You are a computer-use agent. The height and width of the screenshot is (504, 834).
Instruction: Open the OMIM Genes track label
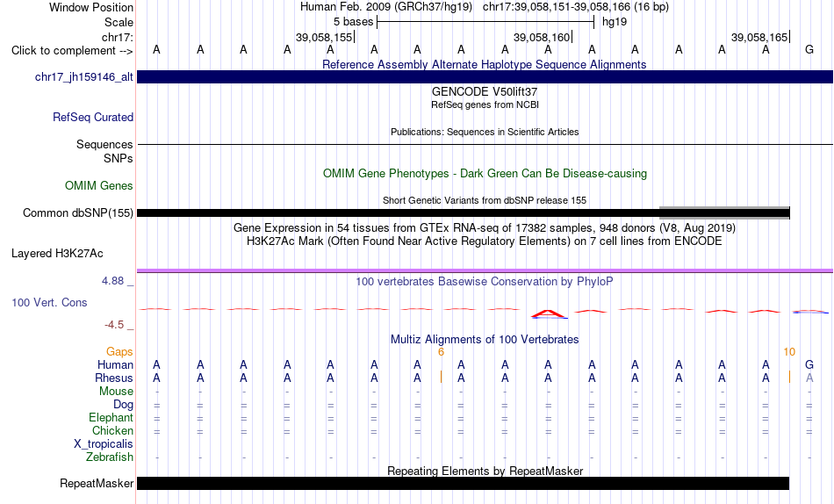pyautogui.click(x=99, y=185)
